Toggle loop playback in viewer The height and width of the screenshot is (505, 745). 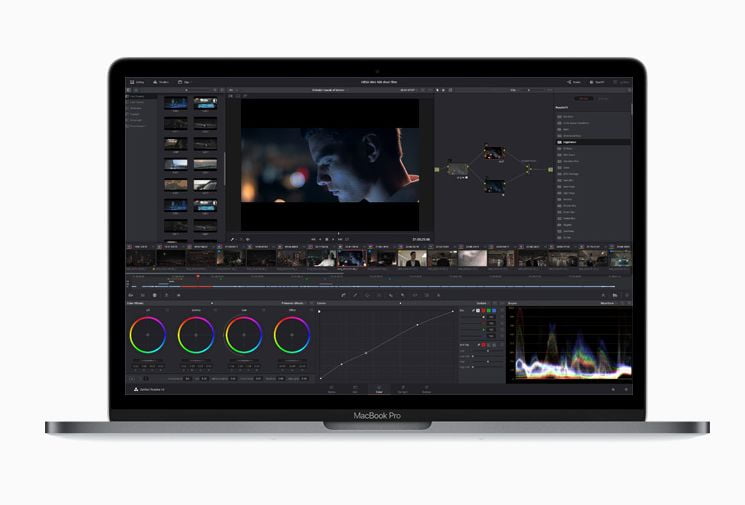point(347,239)
